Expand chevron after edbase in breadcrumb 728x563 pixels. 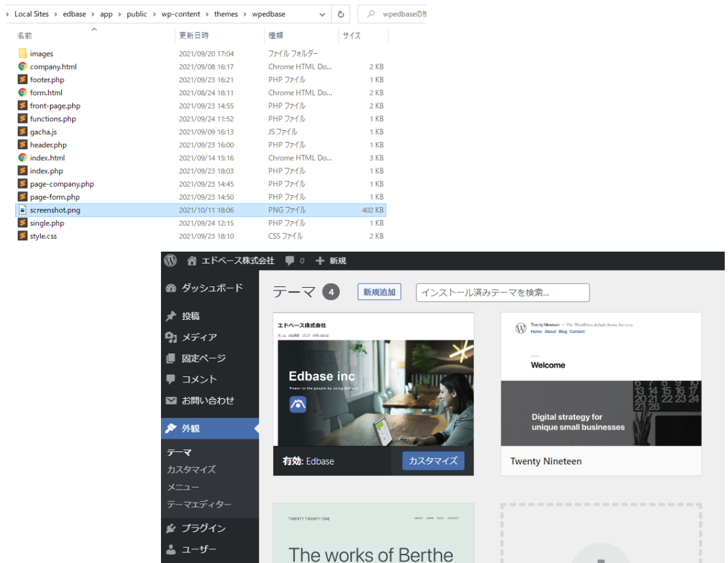[x=93, y=14]
